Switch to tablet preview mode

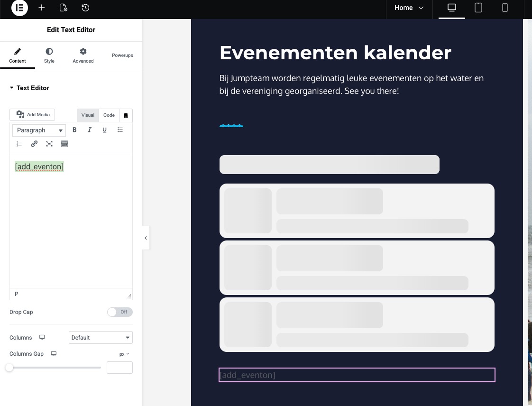pyautogui.click(x=478, y=8)
